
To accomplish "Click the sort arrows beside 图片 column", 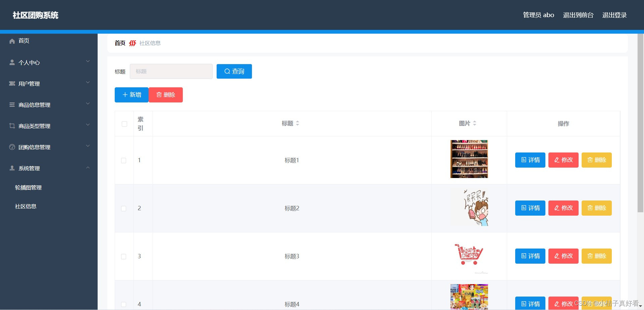I will tap(475, 123).
